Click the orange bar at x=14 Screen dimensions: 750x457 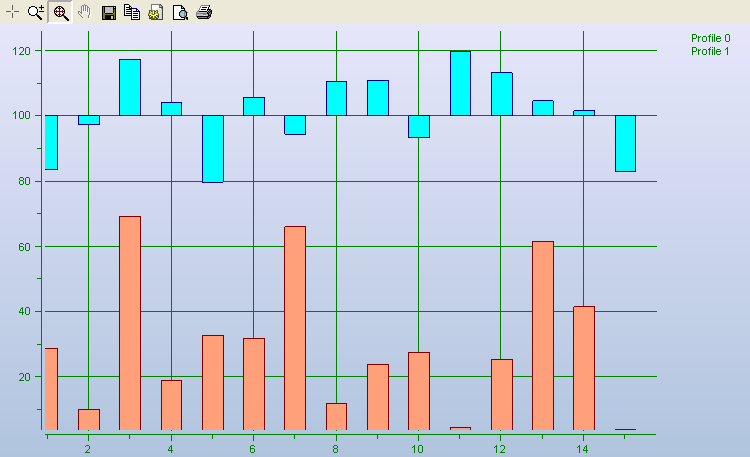(584, 368)
